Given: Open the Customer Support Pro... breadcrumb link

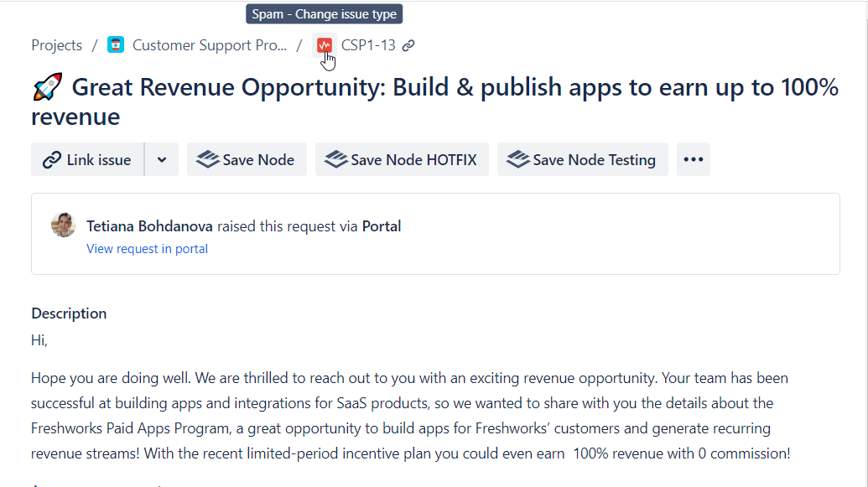Looking at the screenshot, I should tap(209, 45).
